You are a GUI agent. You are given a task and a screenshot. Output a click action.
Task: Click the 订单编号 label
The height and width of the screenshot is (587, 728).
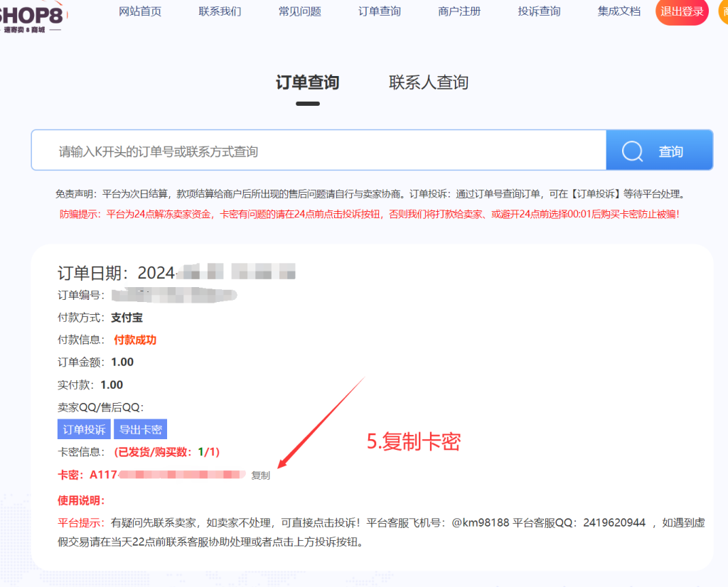coord(81,295)
